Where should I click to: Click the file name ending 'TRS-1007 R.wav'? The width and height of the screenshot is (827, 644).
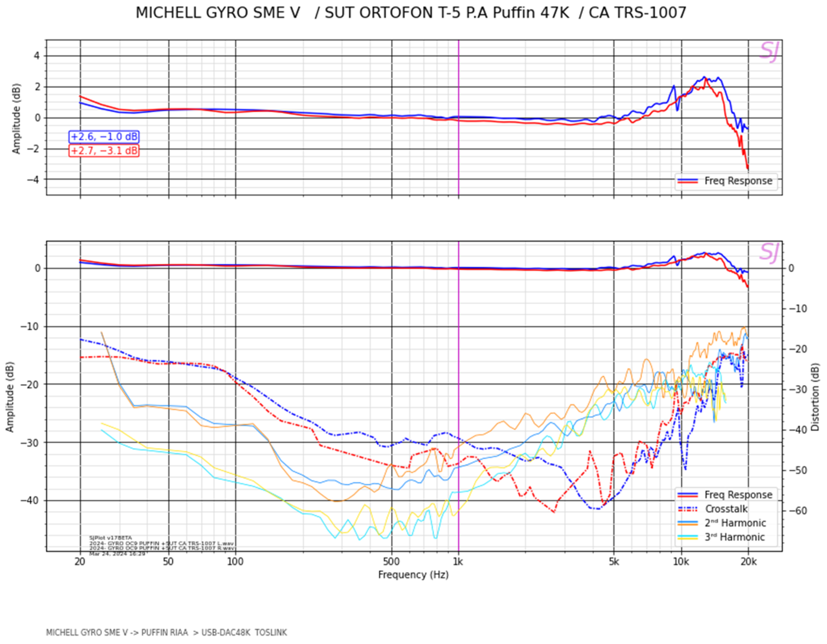click(x=162, y=548)
